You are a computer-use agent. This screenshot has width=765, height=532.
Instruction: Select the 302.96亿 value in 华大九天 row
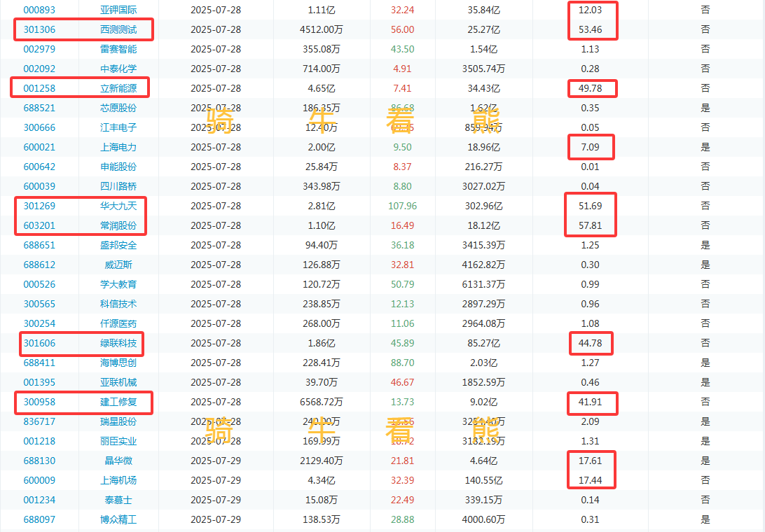click(x=483, y=206)
